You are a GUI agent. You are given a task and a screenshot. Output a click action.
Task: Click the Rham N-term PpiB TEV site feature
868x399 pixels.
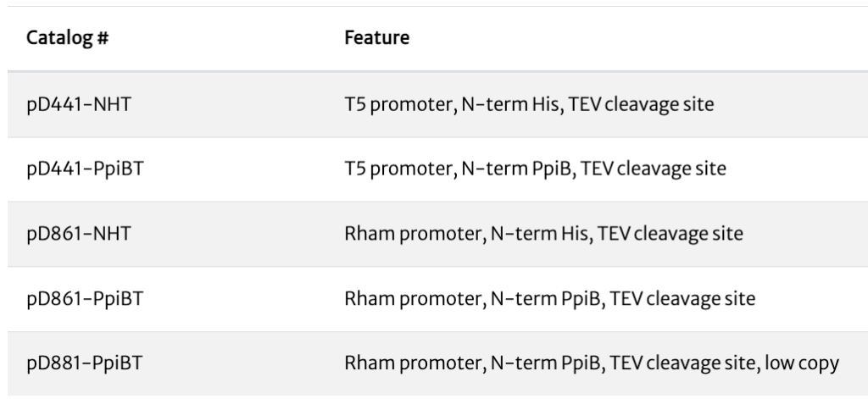pos(549,298)
